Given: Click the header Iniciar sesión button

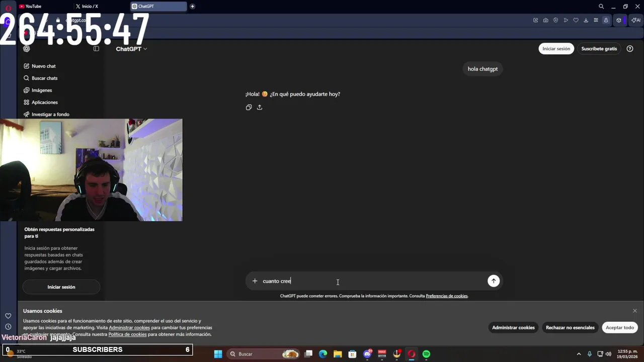Looking at the screenshot, I should tap(556, 49).
